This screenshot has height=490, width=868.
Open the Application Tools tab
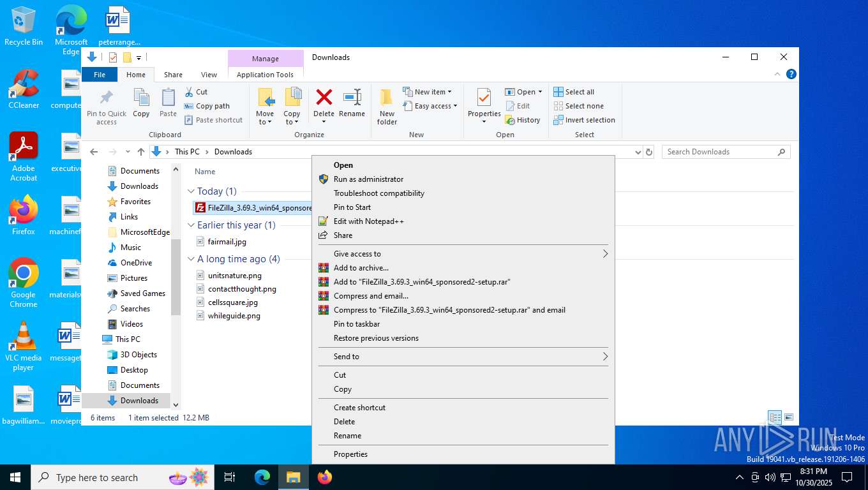tap(265, 75)
